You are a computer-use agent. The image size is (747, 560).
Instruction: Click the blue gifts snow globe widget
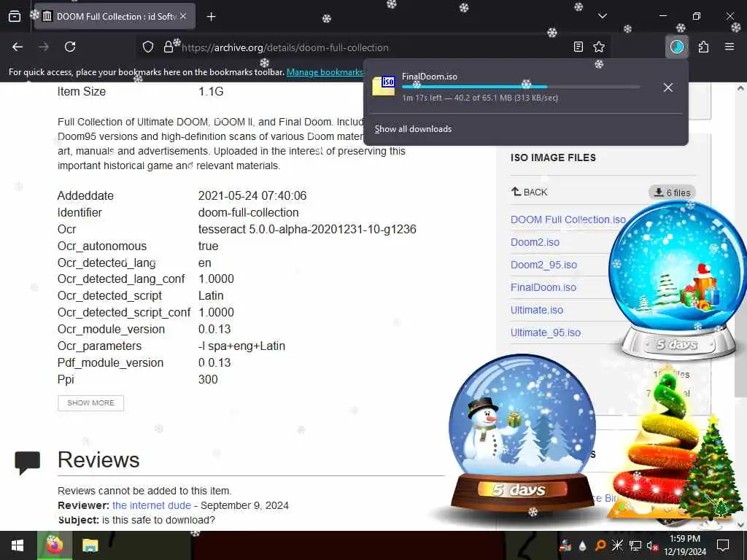pos(676,281)
